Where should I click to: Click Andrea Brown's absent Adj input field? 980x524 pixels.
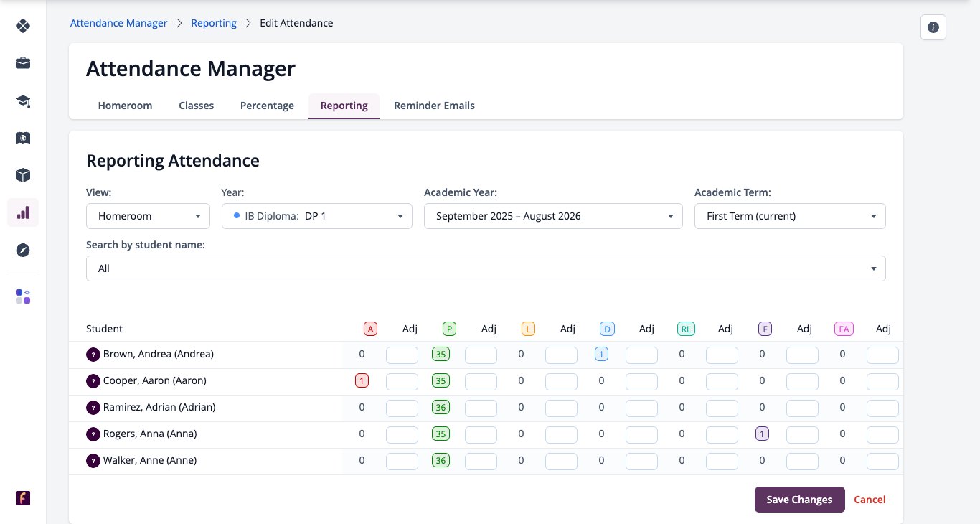(402, 355)
